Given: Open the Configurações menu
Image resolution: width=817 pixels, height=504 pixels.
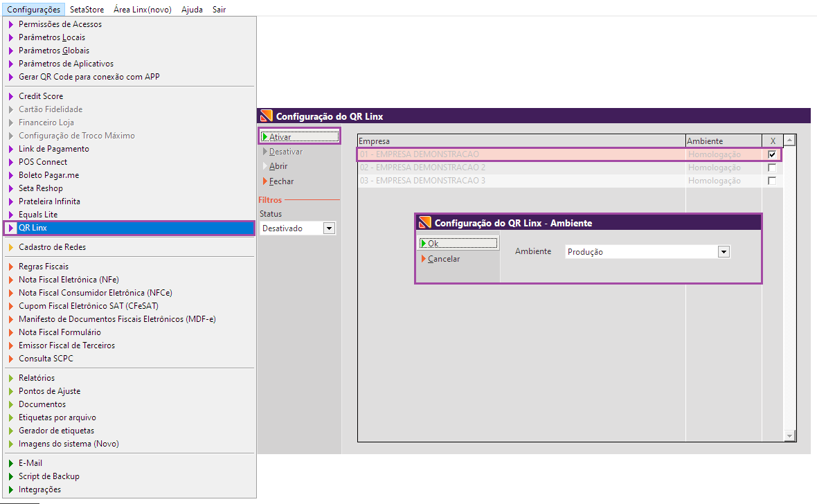Looking at the screenshot, I should pos(33,10).
